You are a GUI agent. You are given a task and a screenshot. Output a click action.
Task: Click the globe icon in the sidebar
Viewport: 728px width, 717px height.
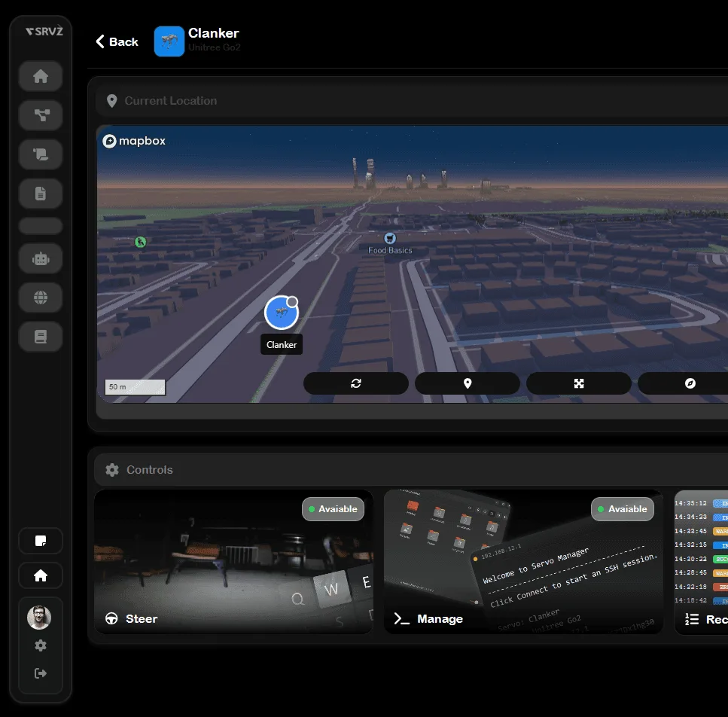(41, 297)
